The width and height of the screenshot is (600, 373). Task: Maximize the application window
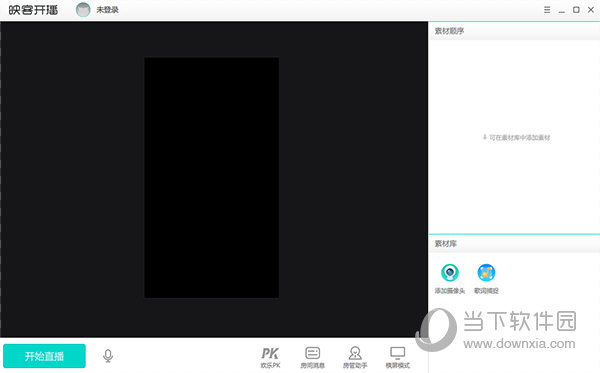coord(576,10)
